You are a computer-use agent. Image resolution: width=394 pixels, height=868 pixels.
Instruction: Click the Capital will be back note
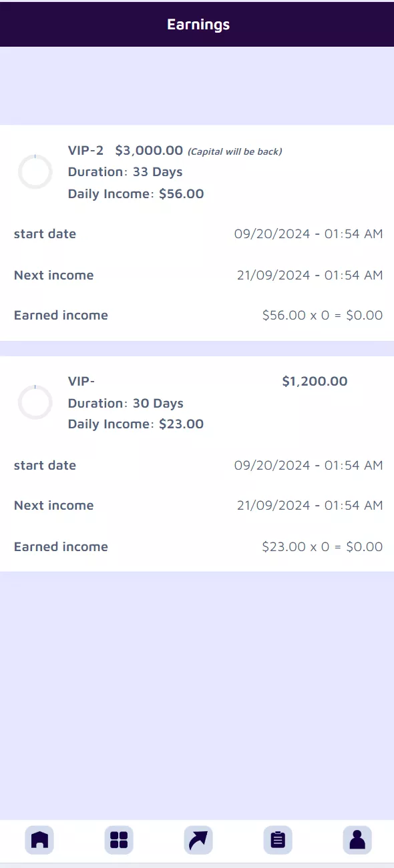235,151
